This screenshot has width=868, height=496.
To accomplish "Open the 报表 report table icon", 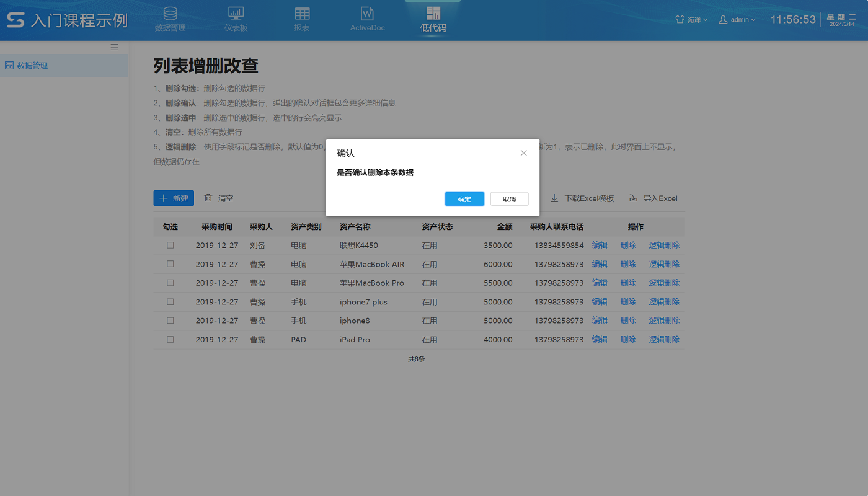I will tap(302, 14).
